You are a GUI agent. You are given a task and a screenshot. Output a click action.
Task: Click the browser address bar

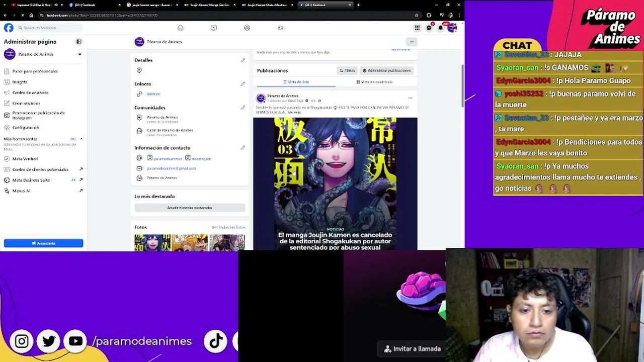tap(226, 16)
